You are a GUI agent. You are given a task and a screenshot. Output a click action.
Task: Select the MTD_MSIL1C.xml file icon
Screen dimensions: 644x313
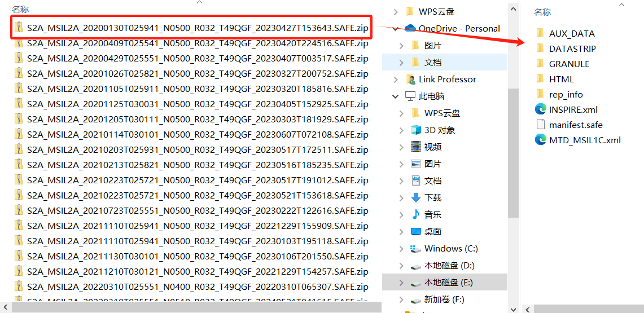pos(541,140)
